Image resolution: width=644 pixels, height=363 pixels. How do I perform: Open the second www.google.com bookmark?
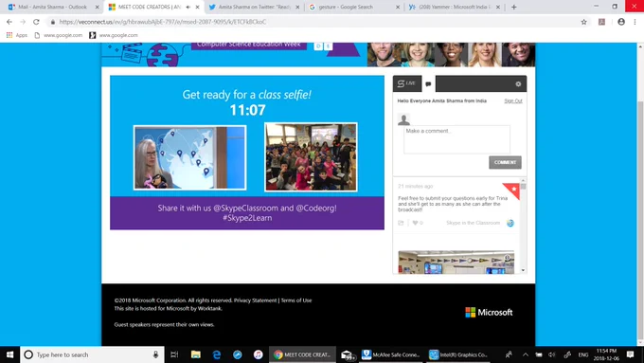coord(114,35)
